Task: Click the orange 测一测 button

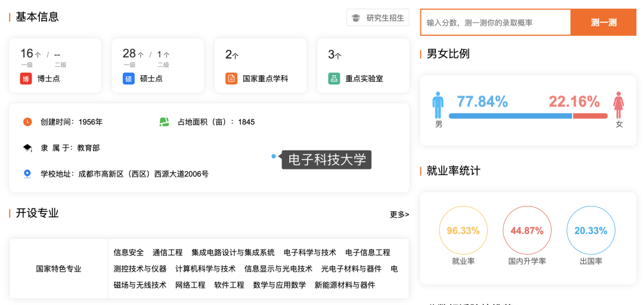Action: (x=603, y=22)
